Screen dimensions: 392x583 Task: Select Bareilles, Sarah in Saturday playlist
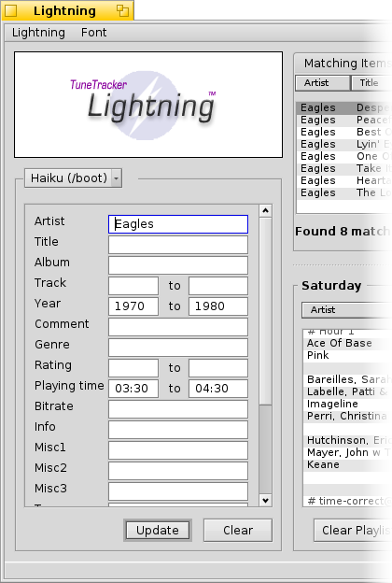click(347, 379)
